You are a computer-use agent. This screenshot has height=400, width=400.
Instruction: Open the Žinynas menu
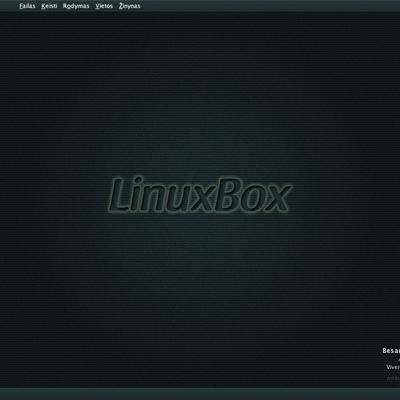tap(130, 6)
